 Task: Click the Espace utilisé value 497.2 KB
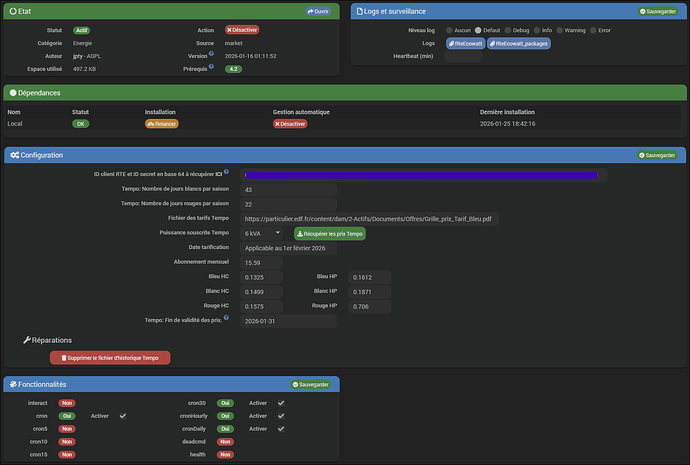tap(84, 69)
